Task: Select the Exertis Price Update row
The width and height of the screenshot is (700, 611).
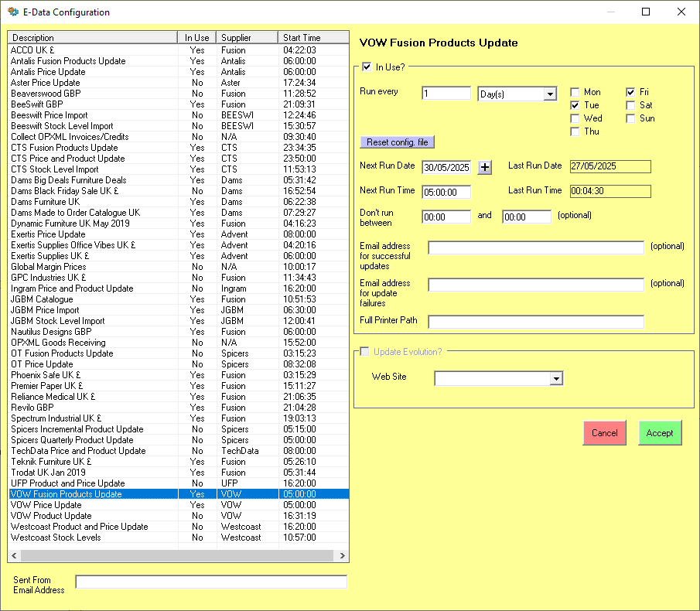Action: 179,234
